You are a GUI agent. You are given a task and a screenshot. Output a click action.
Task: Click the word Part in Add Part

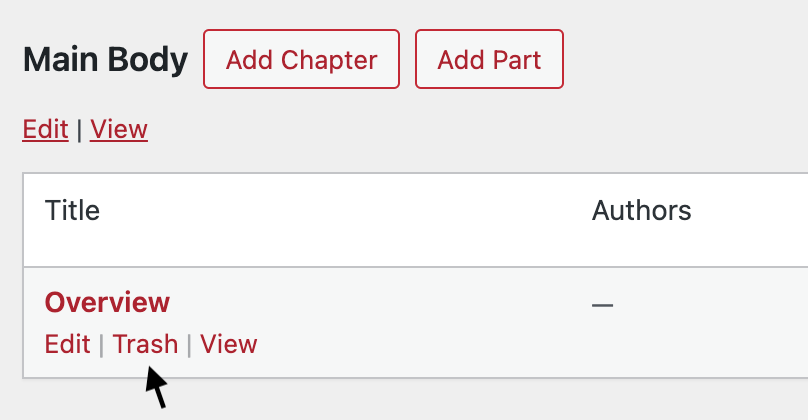(x=515, y=59)
